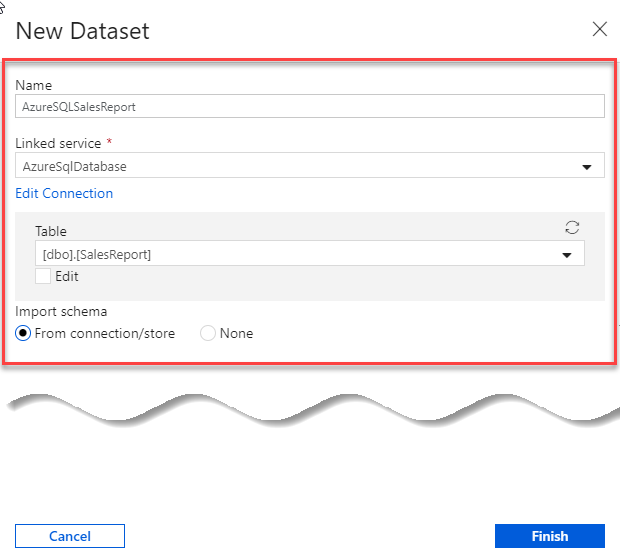Click the refresh icon above the Table dropdown
This screenshot has height=559, width=620.
[x=572, y=228]
